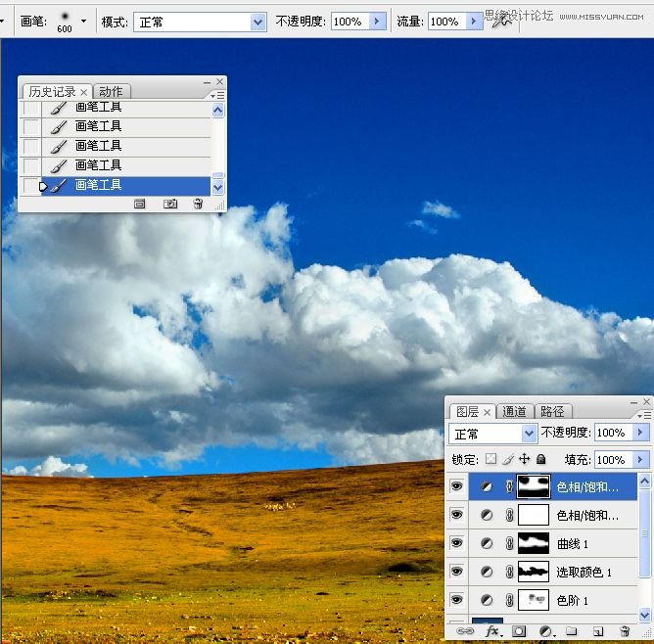Click the brush 不透明度 value field
654x644 pixels.
[x=350, y=22]
